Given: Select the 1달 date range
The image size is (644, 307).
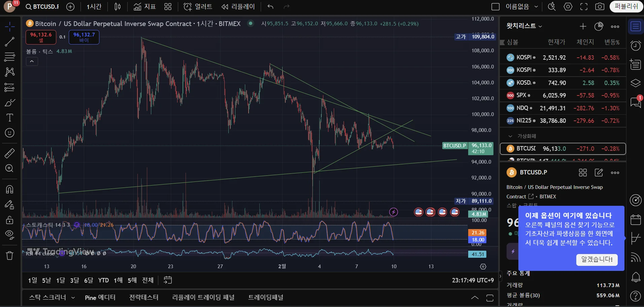Looking at the screenshot, I should pos(60,280).
